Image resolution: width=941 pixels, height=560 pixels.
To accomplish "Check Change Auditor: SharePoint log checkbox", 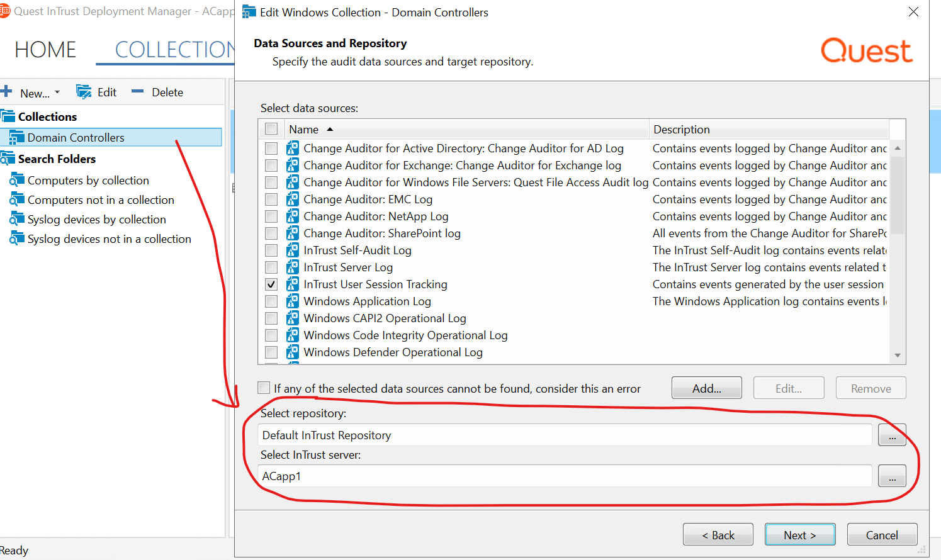I will 271,233.
